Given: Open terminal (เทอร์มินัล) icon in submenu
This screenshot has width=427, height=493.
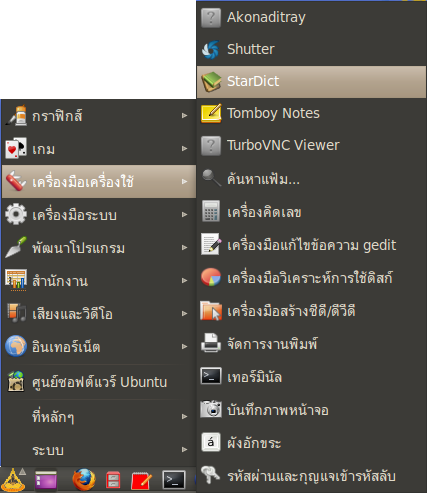Looking at the screenshot, I should pos(211,376).
